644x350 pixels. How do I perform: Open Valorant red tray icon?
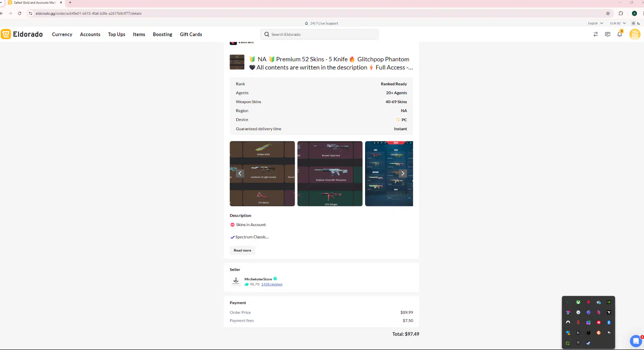coord(578,323)
